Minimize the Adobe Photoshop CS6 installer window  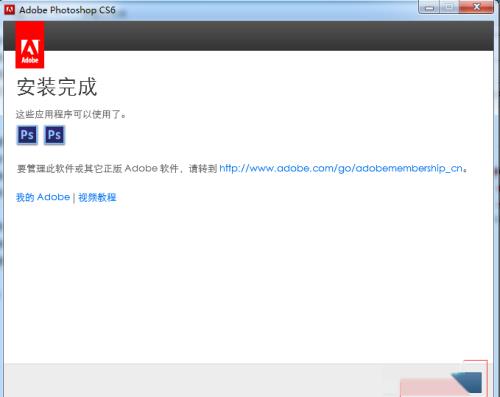click(x=429, y=7)
